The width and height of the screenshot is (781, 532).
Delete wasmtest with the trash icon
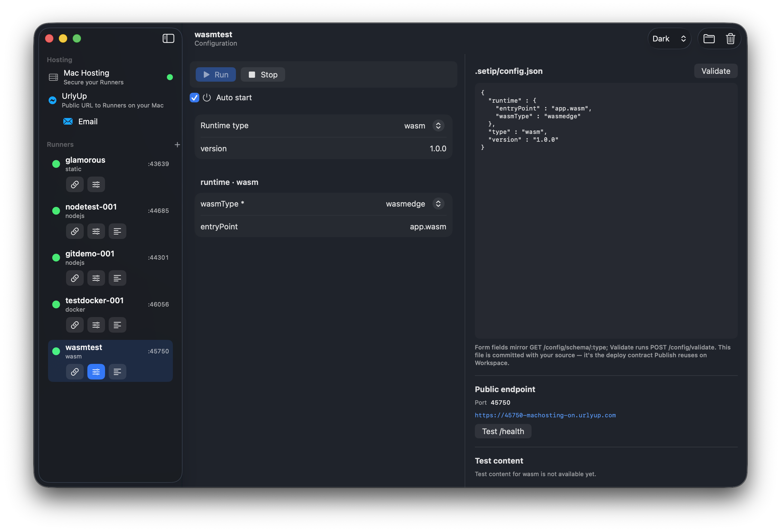[x=730, y=39]
